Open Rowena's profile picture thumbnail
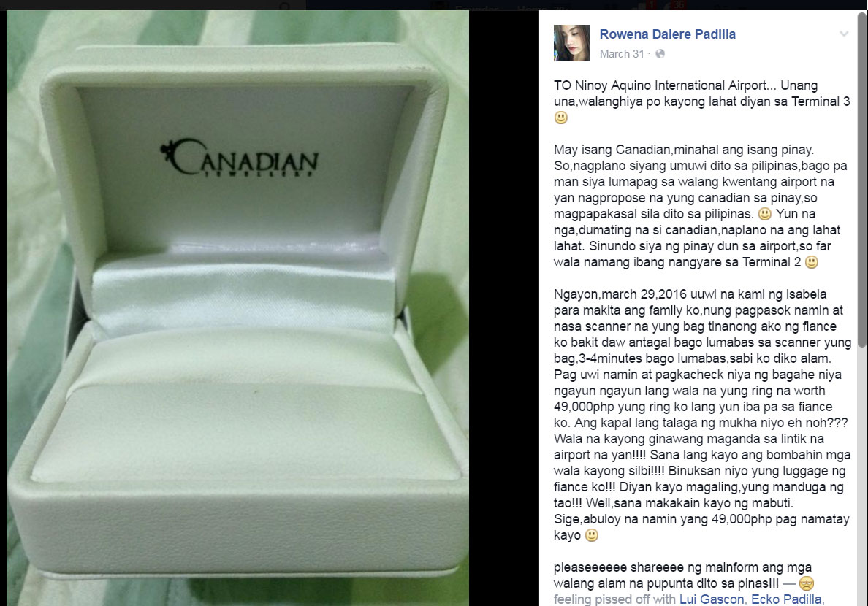 (572, 42)
